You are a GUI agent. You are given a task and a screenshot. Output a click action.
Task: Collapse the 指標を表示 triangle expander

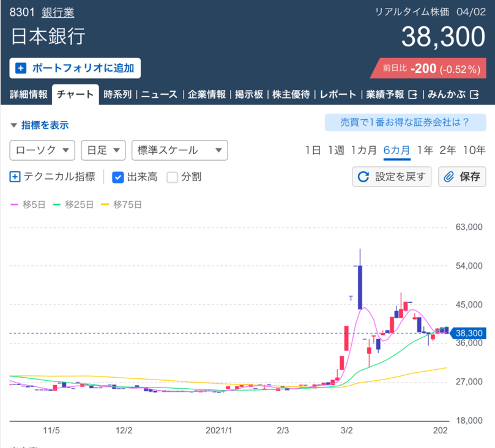tap(13, 125)
